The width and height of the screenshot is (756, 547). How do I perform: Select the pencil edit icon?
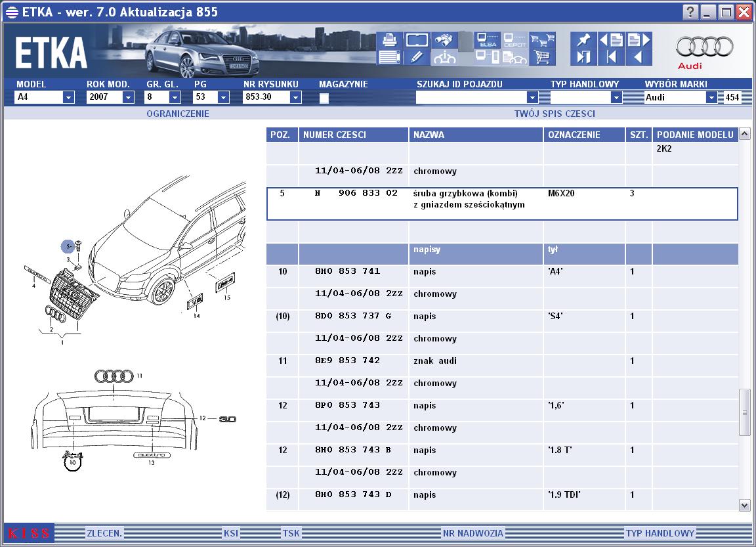pos(417,57)
